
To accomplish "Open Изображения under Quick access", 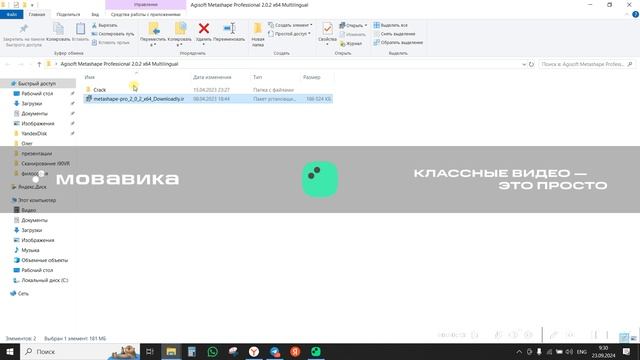I will tap(38, 123).
